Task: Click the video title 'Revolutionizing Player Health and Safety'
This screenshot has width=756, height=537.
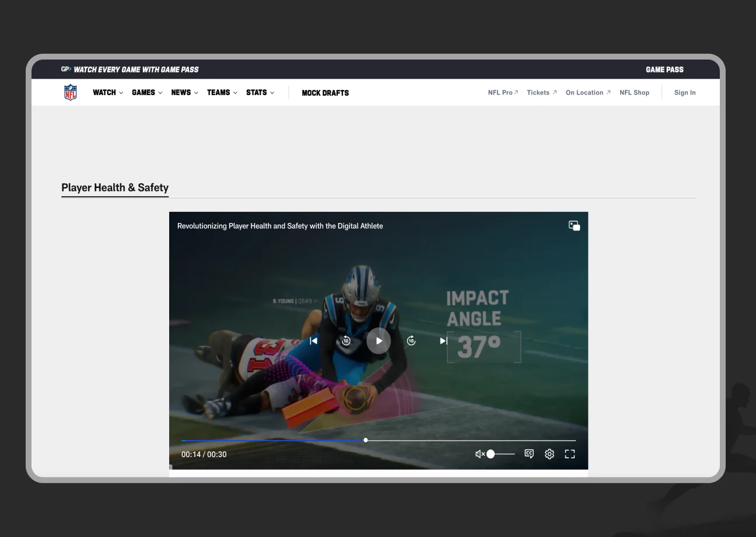Action: click(x=280, y=226)
